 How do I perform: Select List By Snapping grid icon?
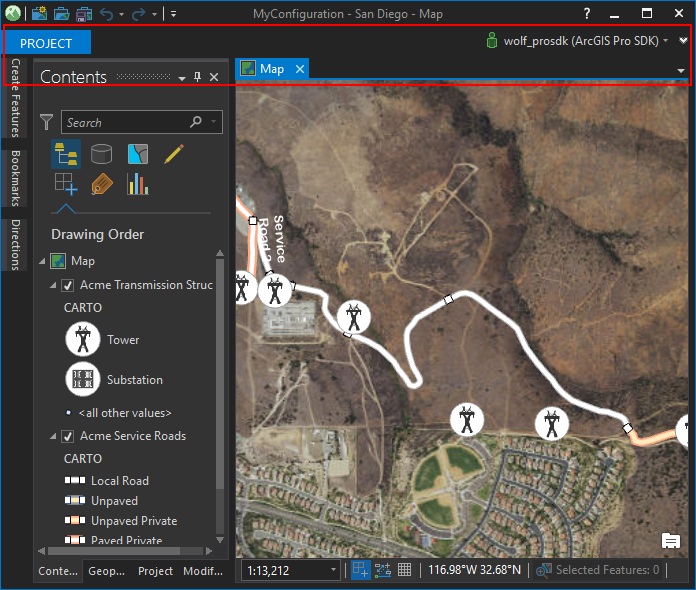click(66, 184)
